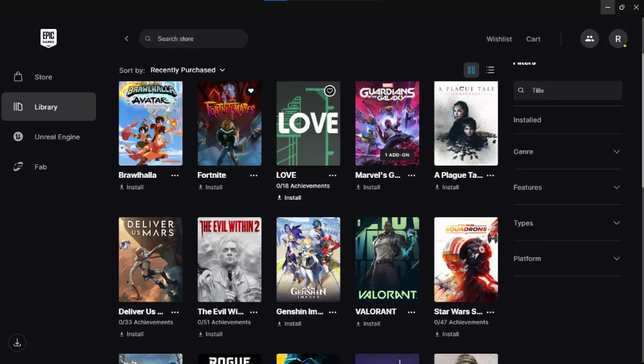
Task: Open the Genshin Impact cover
Action: pos(308,260)
